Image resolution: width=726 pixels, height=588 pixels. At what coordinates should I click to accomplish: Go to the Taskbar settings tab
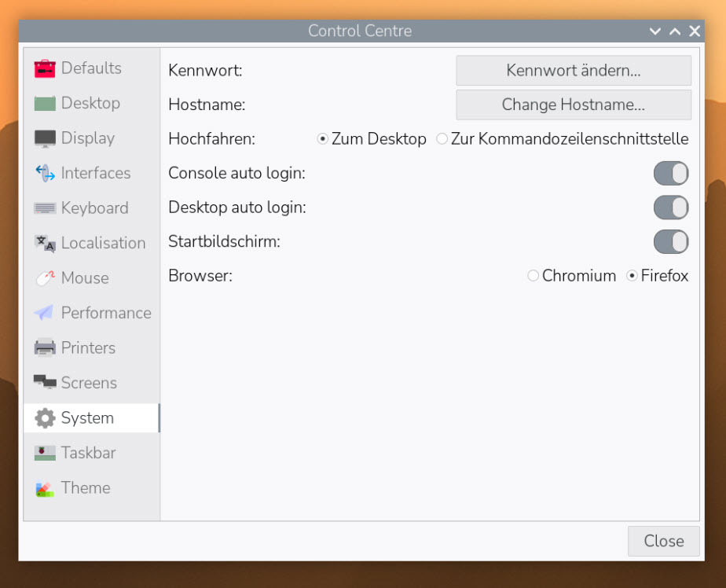[88, 453]
